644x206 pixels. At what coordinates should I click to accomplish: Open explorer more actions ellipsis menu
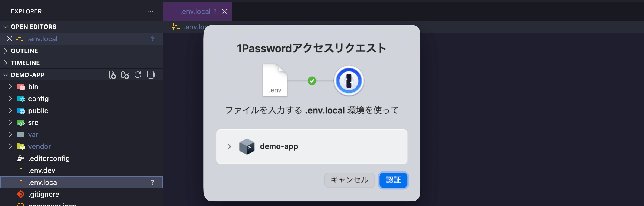(x=150, y=11)
